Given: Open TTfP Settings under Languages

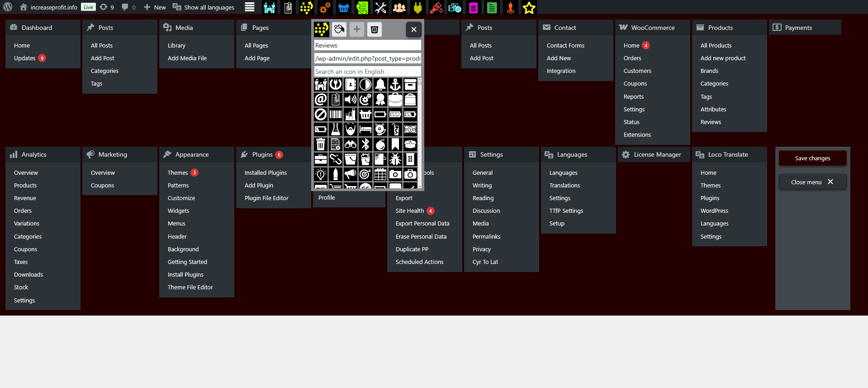Looking at the screenshot, I should [x=566, y=211].
